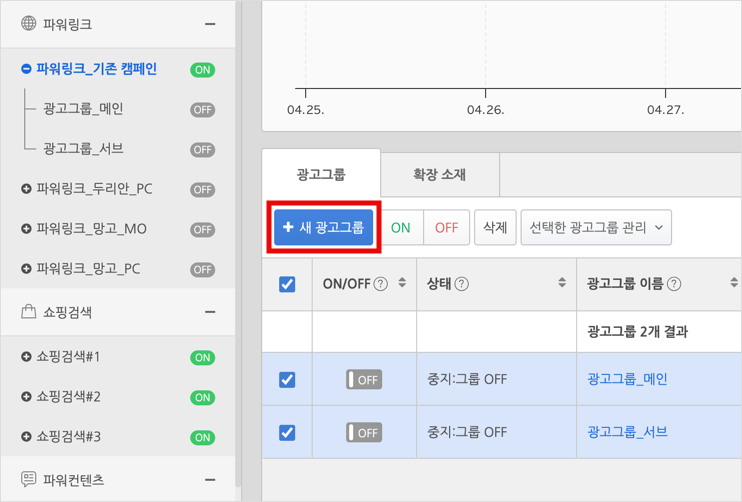The image size is (742, 502).
Task: Collapse the 파워링크_기존 캠페인 tree node
Action: 26,69
